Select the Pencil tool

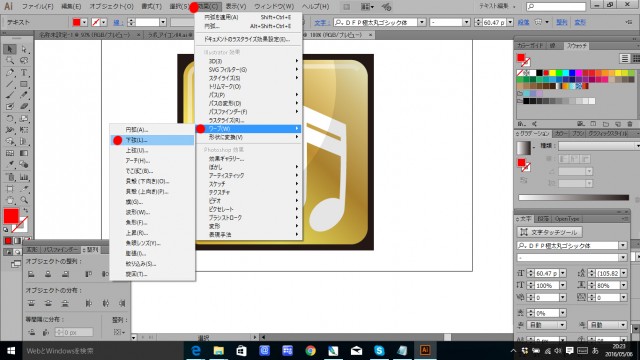(x=24, y=96)
